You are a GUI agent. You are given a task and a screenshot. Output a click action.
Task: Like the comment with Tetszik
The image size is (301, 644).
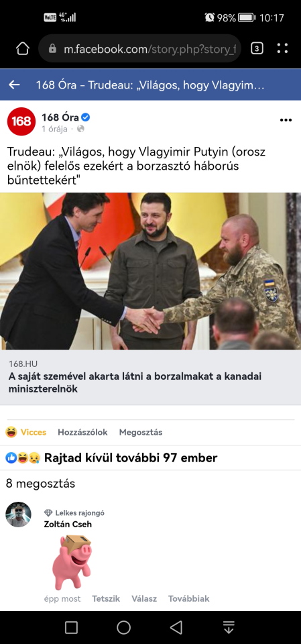[106, 598]
